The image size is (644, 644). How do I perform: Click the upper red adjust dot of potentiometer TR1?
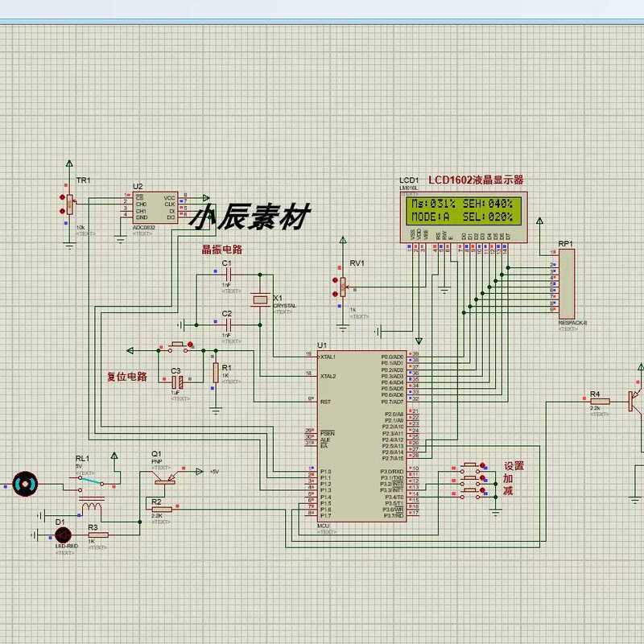click(x=63, y=197)
